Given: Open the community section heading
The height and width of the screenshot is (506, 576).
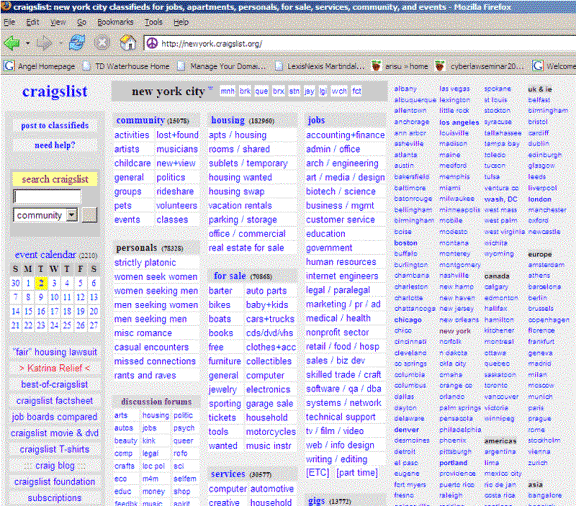Looking at the screenshot, I should point(140,120).
